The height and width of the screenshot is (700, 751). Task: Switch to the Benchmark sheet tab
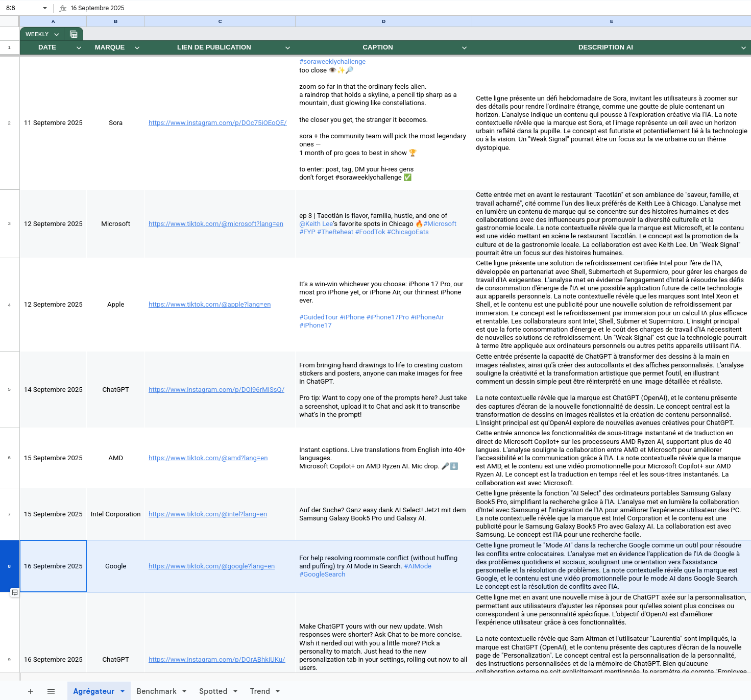pyautogui.click(x=157, y=691)
